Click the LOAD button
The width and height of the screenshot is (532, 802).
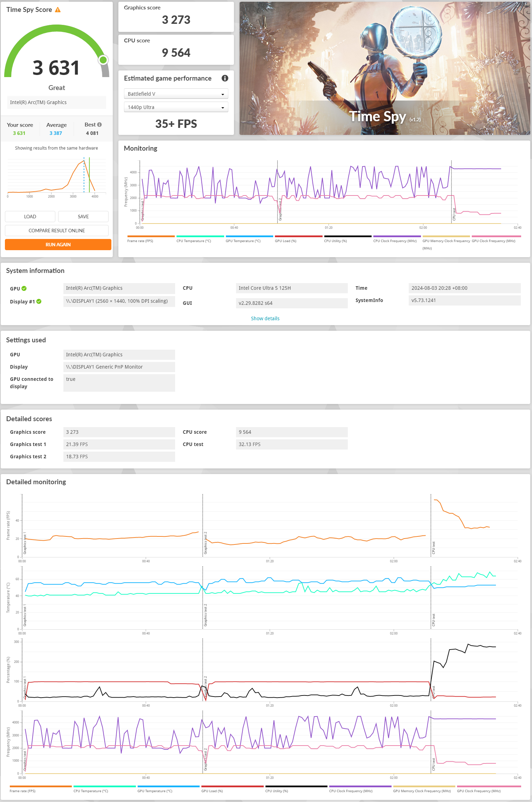point(30,217)
